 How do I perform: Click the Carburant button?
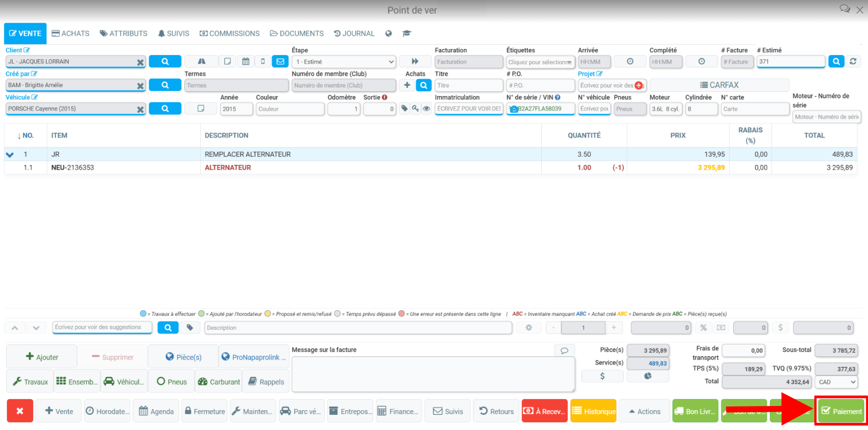pos(218,381)
